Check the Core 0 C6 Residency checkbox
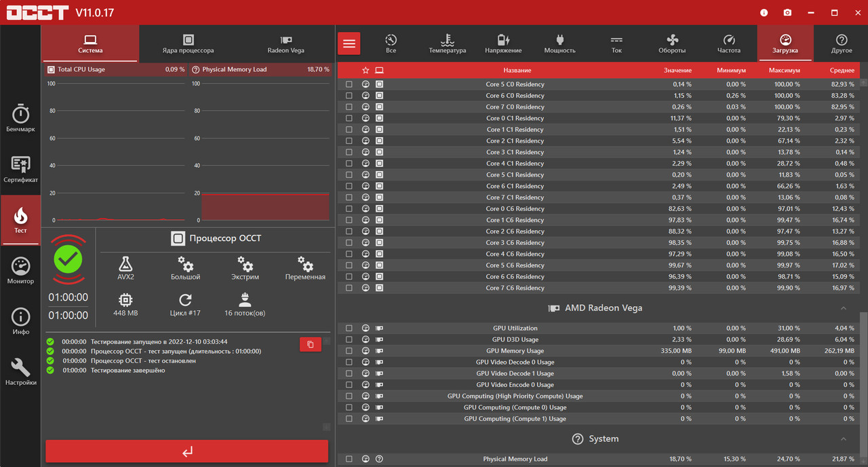868x467 pixels. (x=349, y=208)
